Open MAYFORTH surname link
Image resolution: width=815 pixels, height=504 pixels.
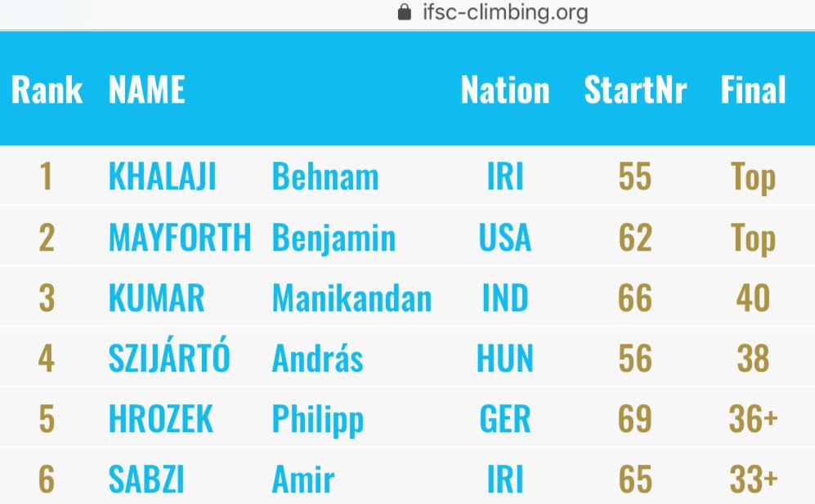[180, 238]
